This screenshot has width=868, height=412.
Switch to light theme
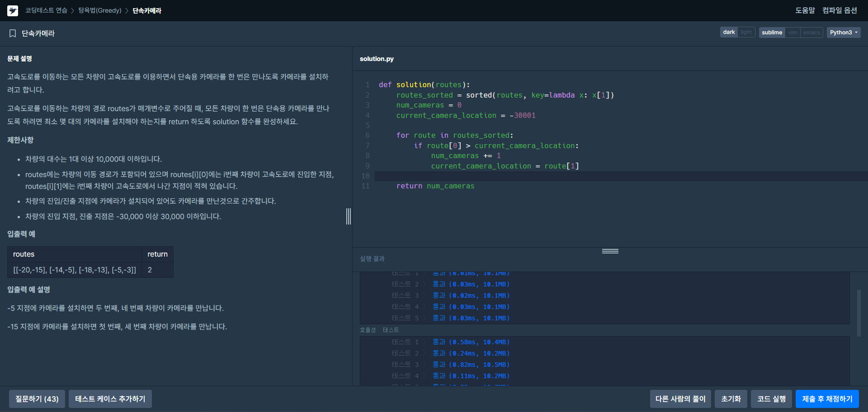[x=746, y=33]
